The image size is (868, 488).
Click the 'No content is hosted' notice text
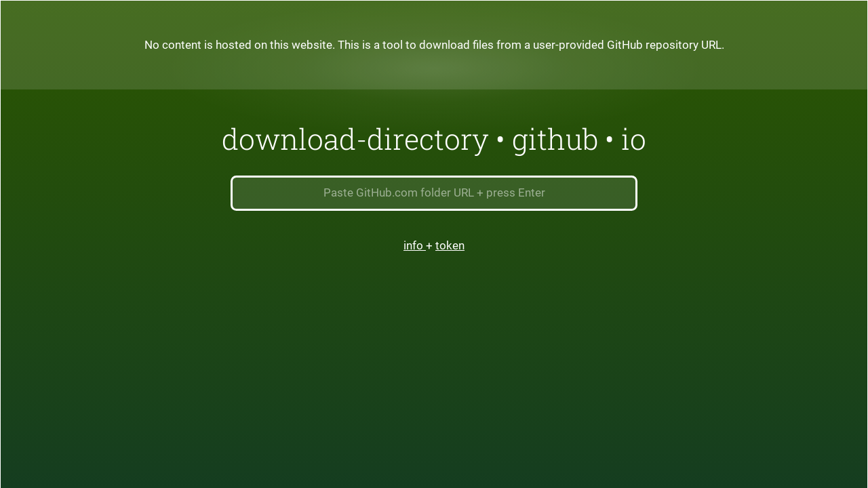coord(434,45)
